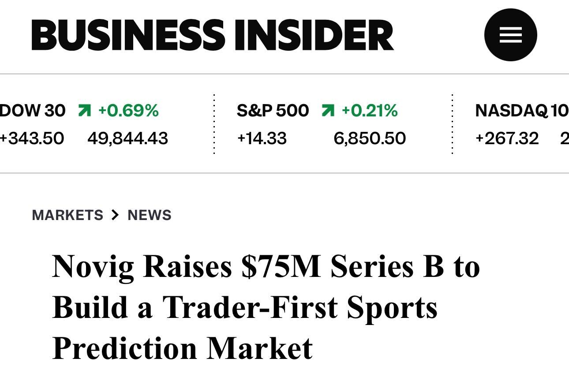Open the MARKETS section

click(x=67, y=215)
